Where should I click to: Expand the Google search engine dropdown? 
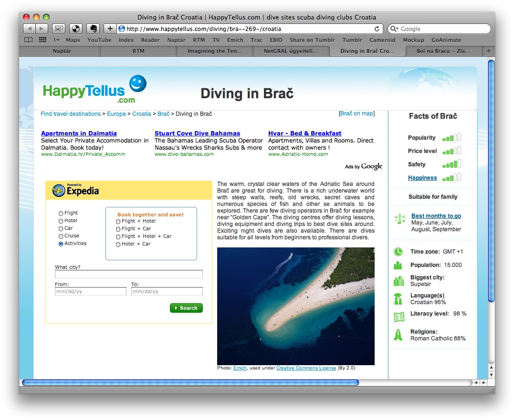click(x=394, y=29)
